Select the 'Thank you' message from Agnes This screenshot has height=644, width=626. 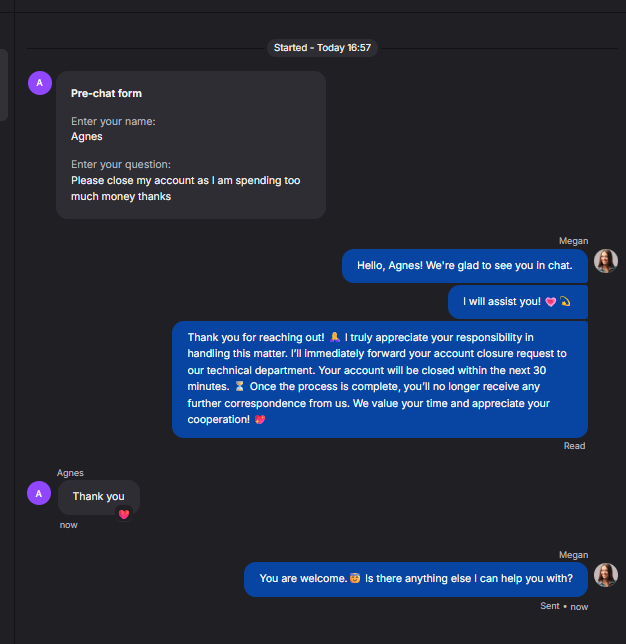[99, 497]
